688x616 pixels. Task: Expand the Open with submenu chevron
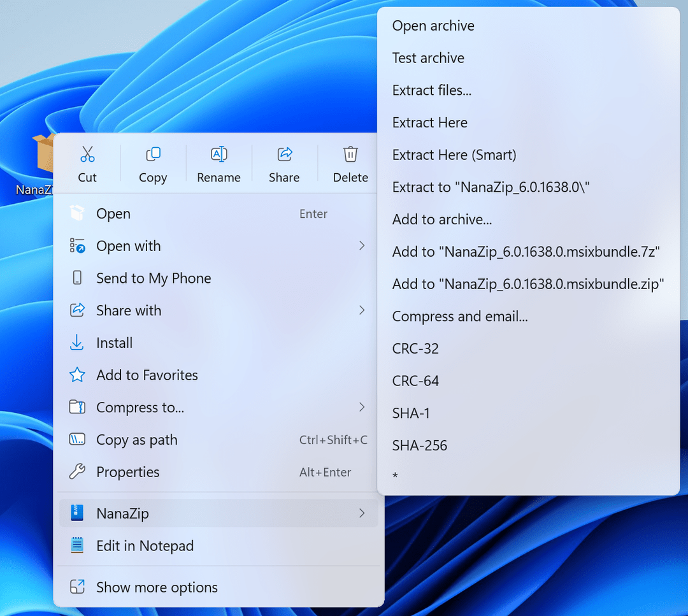362,246
